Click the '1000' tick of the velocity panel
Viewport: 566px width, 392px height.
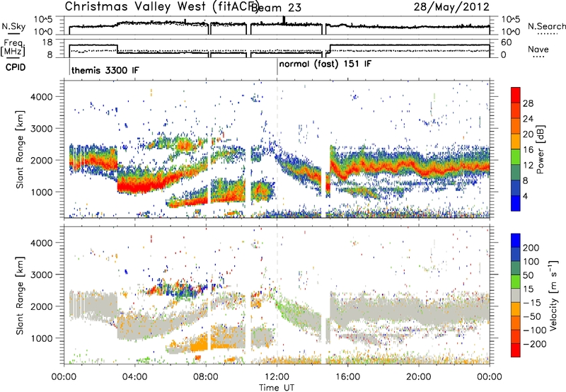[42, 338]
